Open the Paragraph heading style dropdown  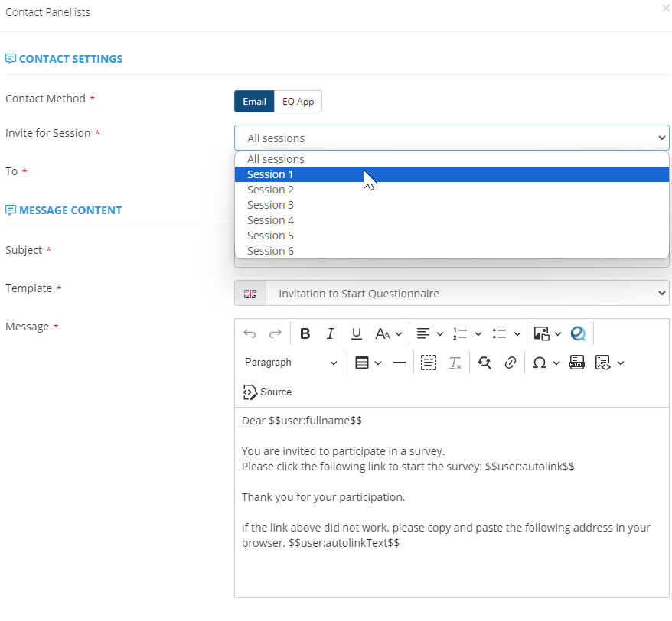point(291,363)
